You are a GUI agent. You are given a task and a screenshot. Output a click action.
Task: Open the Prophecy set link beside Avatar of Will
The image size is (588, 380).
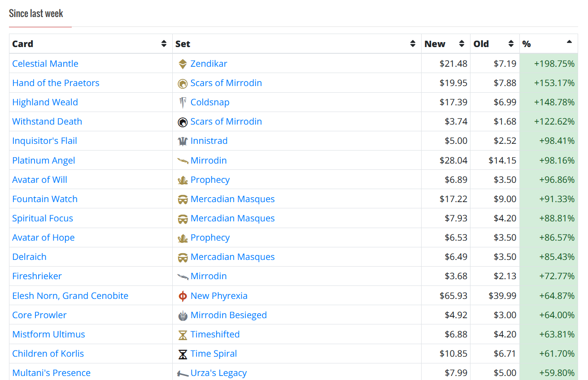[210, 180]
